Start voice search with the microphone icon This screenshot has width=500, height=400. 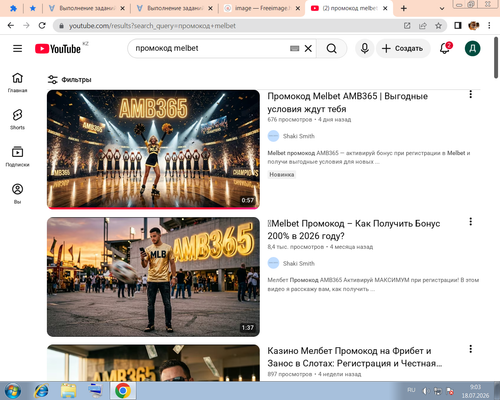click(365, 49)
